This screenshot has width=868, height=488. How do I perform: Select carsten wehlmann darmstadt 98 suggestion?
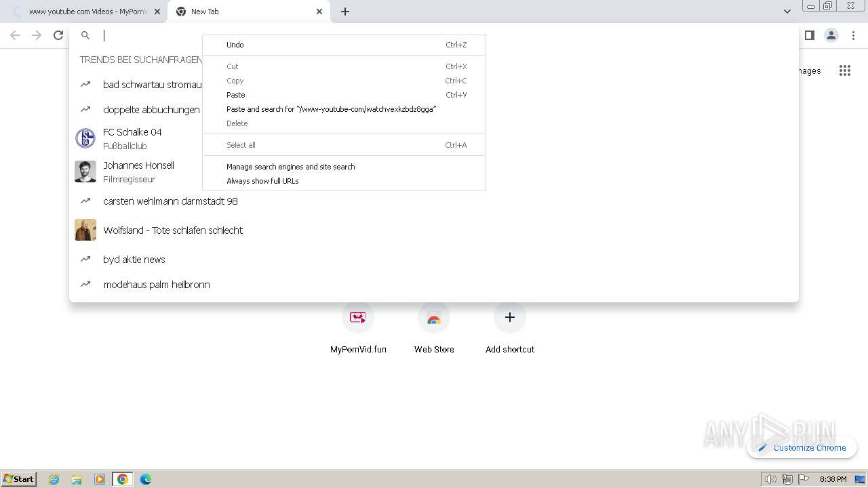pyautogui.click(x=434, y=201)
